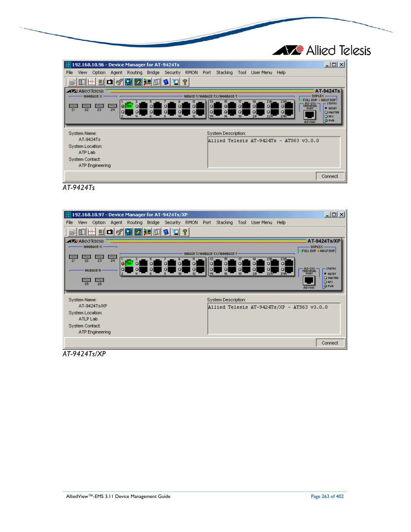
Task: Select green port 1 on the AT-9424Ts/XP switch (192.168.10.97)
Action: coord(129,262)
